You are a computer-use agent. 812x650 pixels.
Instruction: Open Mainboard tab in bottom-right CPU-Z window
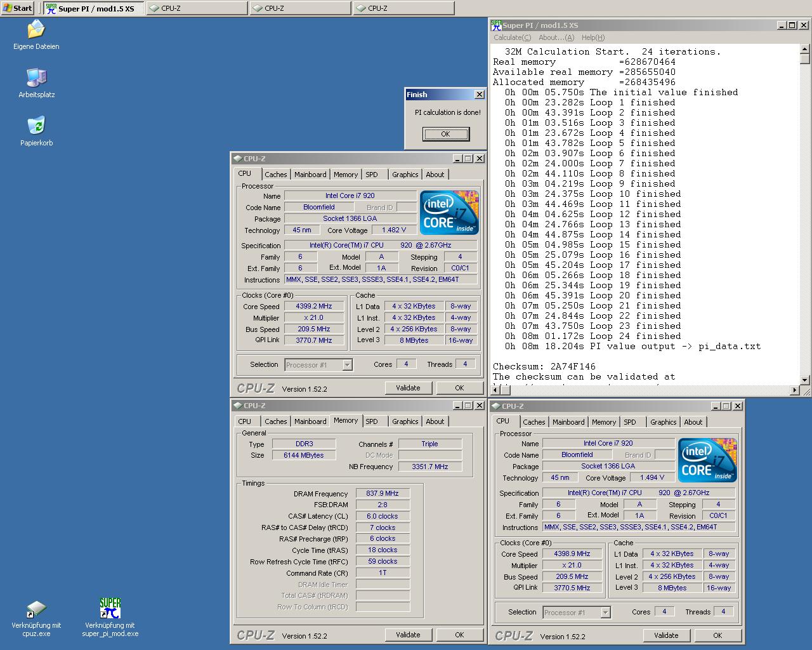coord(568,422)
